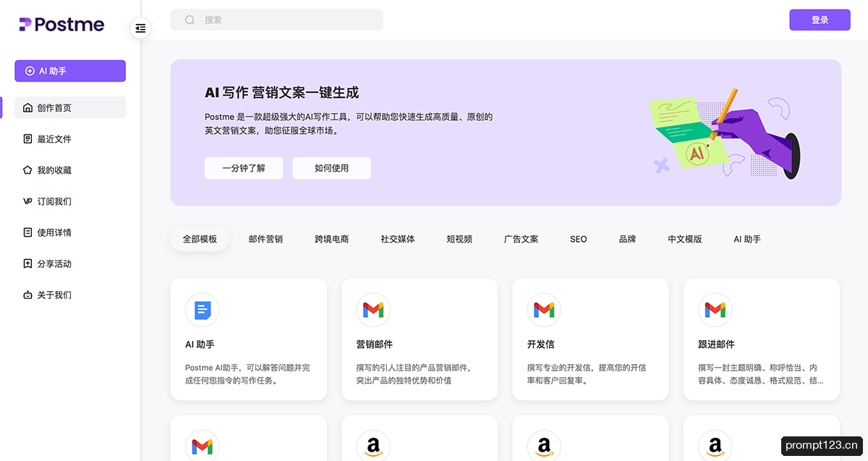
Task: Choose the 广告文案 tab
Action: point(521,239)
